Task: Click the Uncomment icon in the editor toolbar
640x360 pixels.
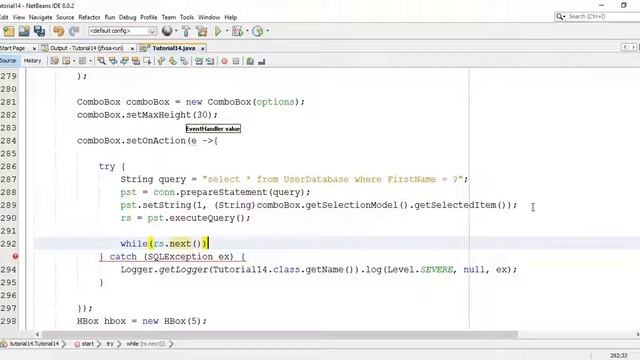Action: tap(250, 61)
